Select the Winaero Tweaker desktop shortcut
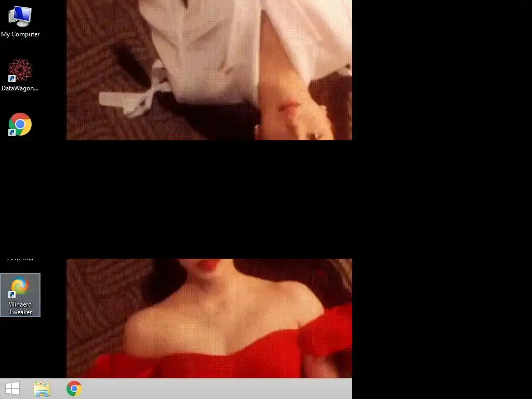Image resolution: width=532 pixels, height=399 pixels. (x=20, y=295)
